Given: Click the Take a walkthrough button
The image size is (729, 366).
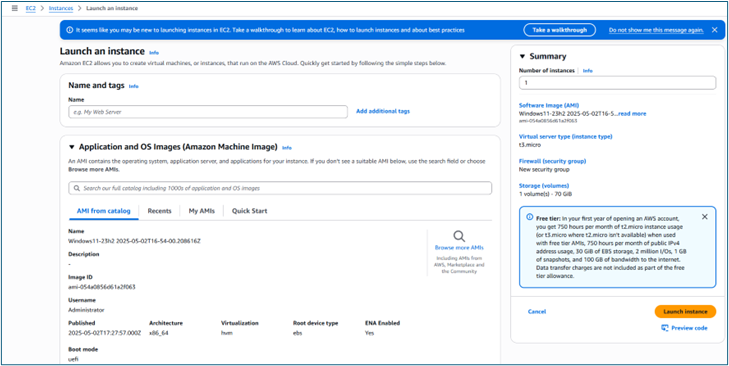Looking at the screenshot, I should [x=559, y=30].
